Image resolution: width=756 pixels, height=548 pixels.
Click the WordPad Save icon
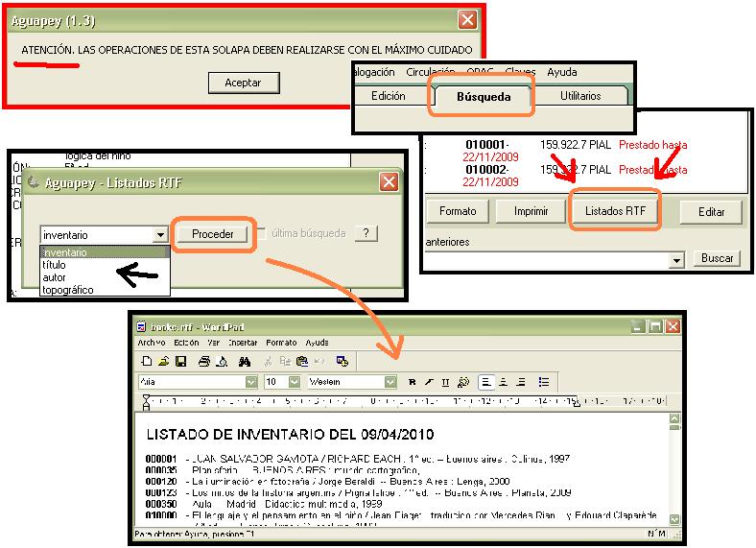click(x=179, y=362)
